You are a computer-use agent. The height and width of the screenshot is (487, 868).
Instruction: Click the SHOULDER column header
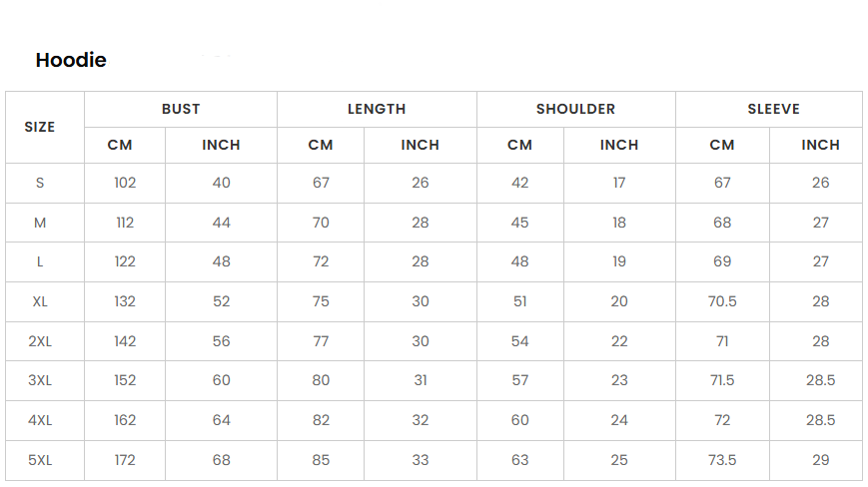point(575,109)
